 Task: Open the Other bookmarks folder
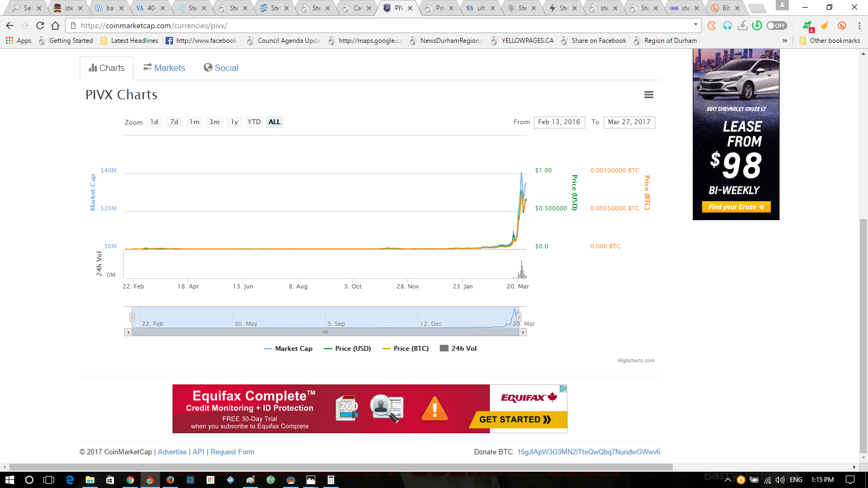(x=829, y=41)
